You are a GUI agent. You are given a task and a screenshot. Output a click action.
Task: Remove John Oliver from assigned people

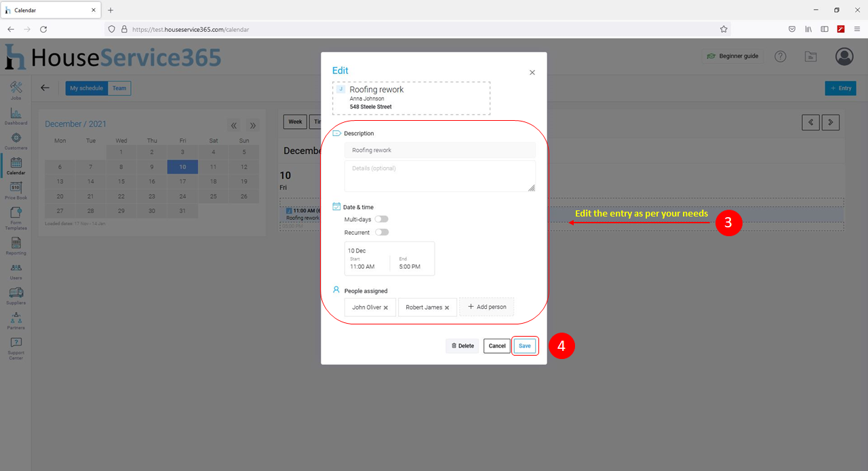[386, 308]
